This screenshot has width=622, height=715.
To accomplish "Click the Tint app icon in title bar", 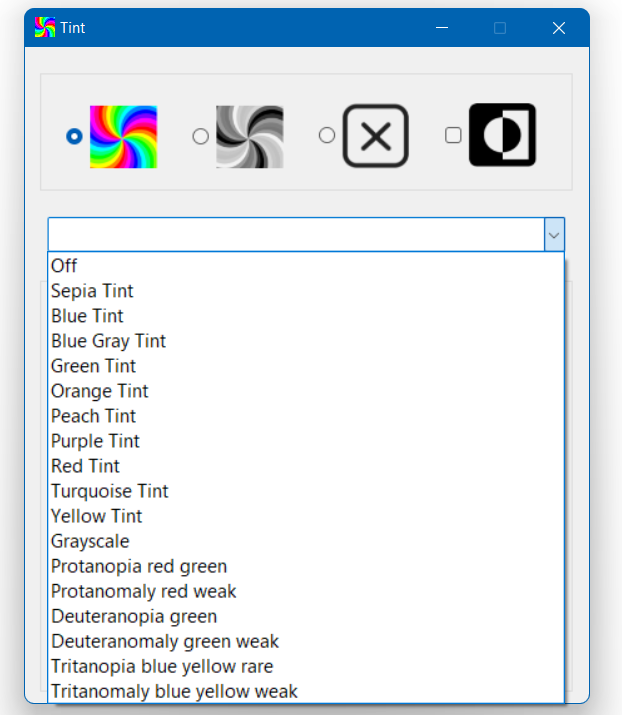I will pyautogui.click(x=45, y=28).
